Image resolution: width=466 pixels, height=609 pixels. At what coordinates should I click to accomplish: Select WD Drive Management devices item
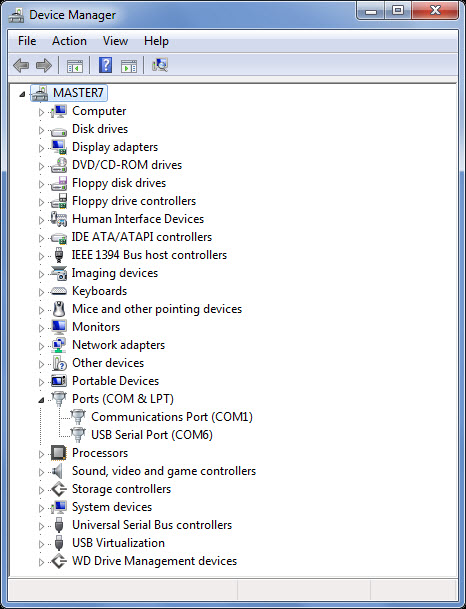(154, 561)
